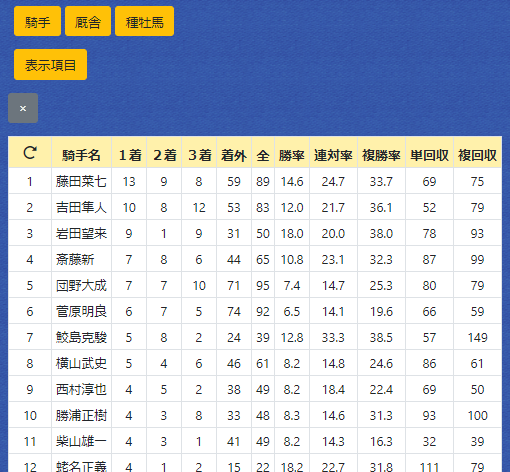Open the 騎手 tab
Image resolution: width=510 pixels, height=472 pixels.
coord(37,21)
